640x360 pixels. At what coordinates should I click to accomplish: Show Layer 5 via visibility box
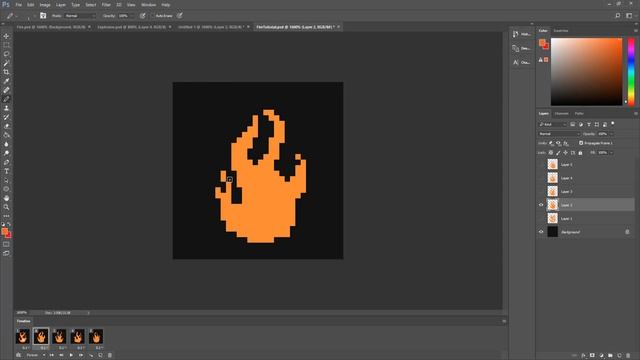[x=541, y=164]
